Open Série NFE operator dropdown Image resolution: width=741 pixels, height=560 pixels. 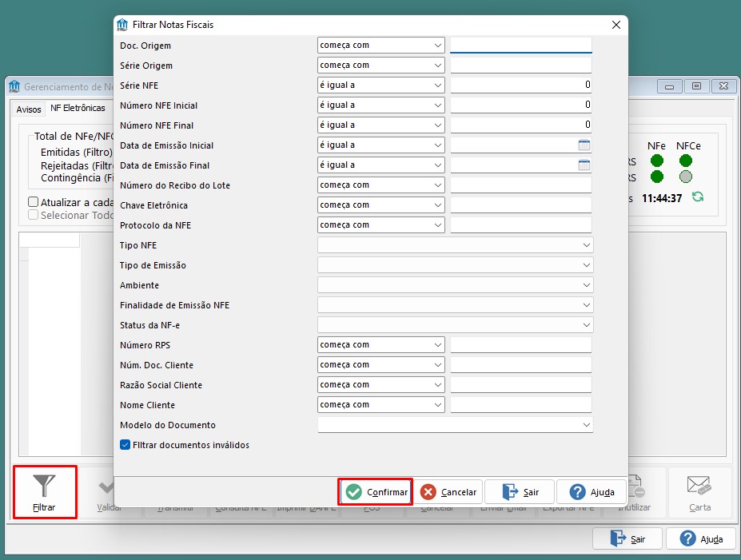pyautogui.click(x=381, y=85)
